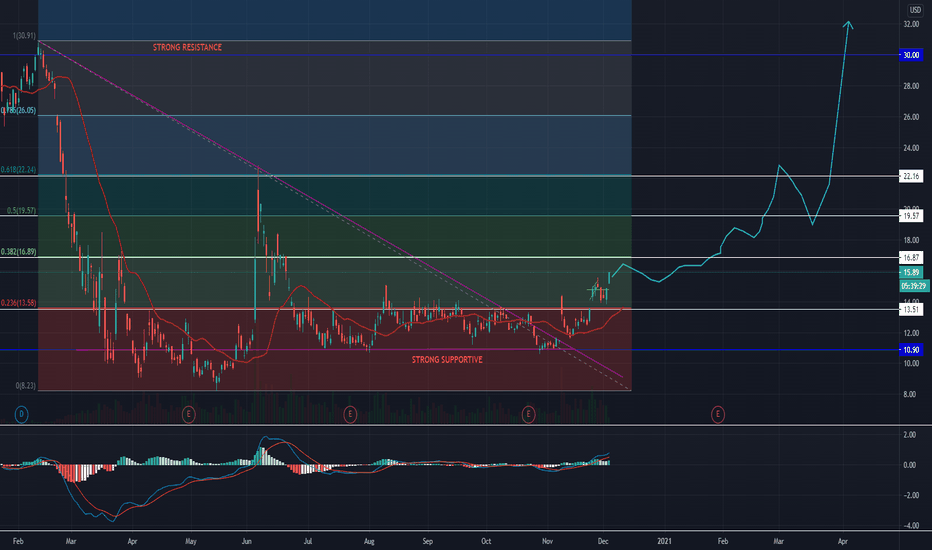Click the Oct label on time axis
Viewport: 932px width, 550px height.
click(486, 541)
